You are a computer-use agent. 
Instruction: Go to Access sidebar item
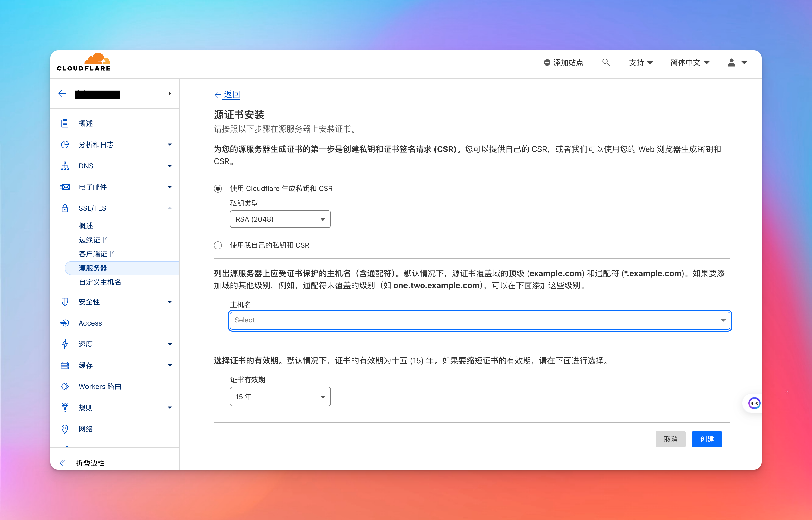point(90,323)
